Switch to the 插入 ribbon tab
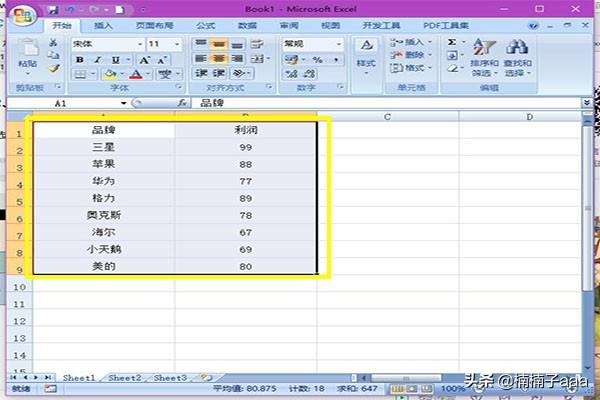The width and height of the screenshot is (600, 400). pos(103,26)
